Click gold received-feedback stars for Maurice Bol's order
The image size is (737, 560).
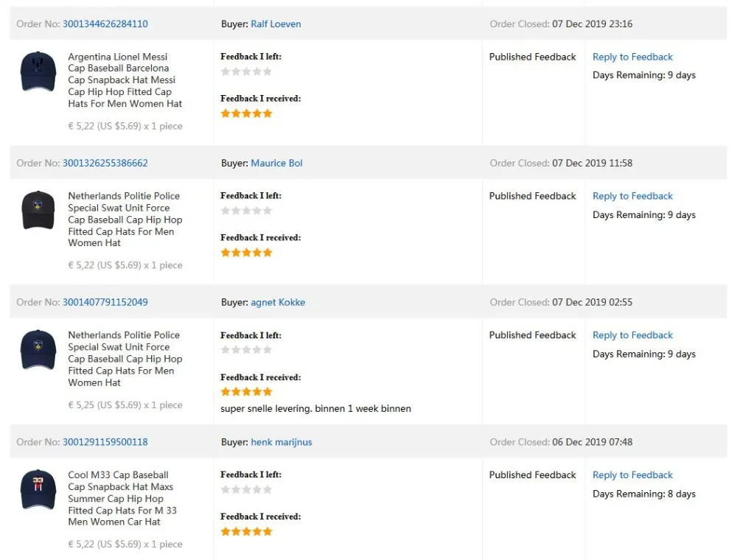click(x=246, y=253)
